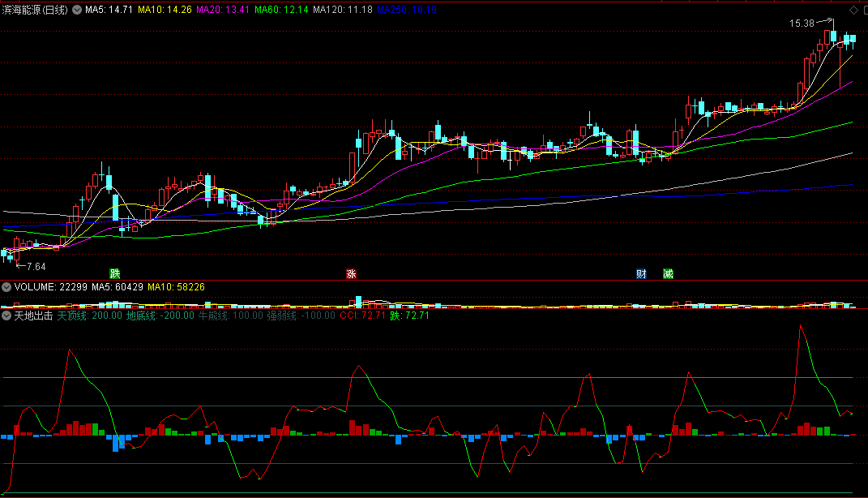This screenshot has width=868, height=498.
Task: Select the blue MA250 label
Action: 407,10
